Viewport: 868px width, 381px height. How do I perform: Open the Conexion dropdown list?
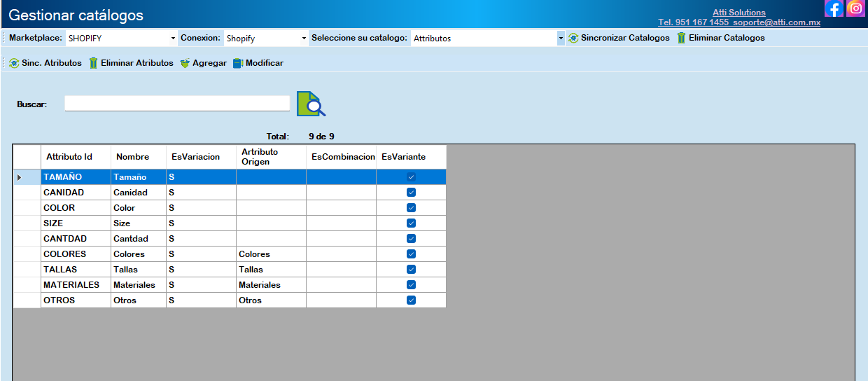click(x=304, y=39)
